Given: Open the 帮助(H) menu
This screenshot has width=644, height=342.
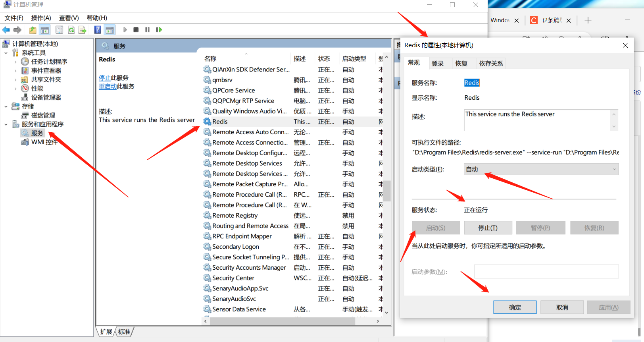Looking at the screenshot, I should pyautogui.click(x=97, y=18).
